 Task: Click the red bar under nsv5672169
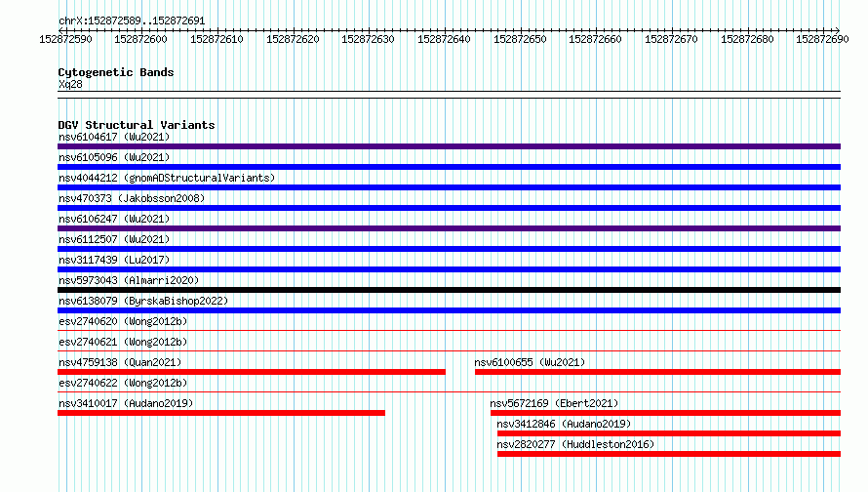(665, 413)
